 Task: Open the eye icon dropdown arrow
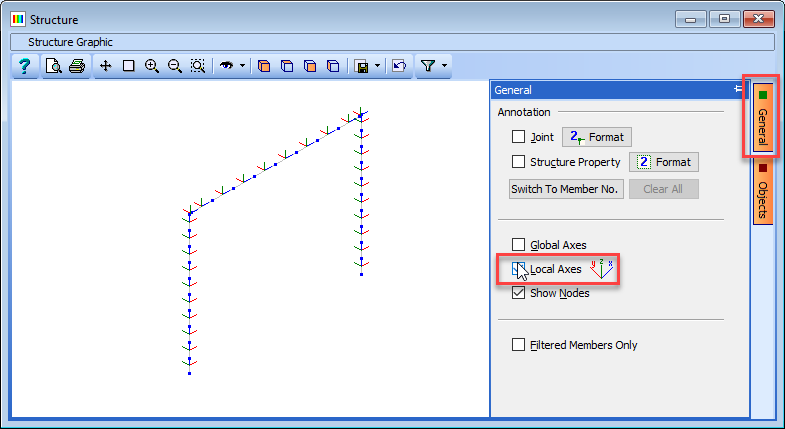tap(243, 66)
